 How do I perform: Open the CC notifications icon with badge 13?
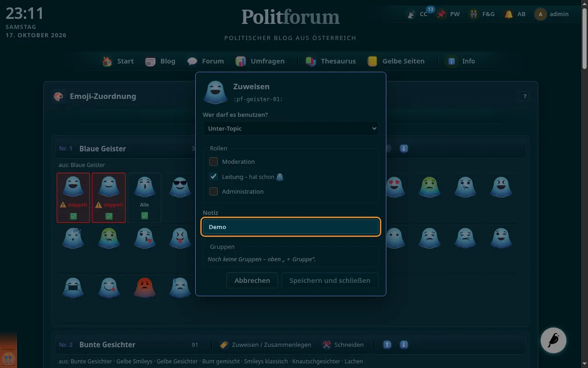tap(412, 14)
